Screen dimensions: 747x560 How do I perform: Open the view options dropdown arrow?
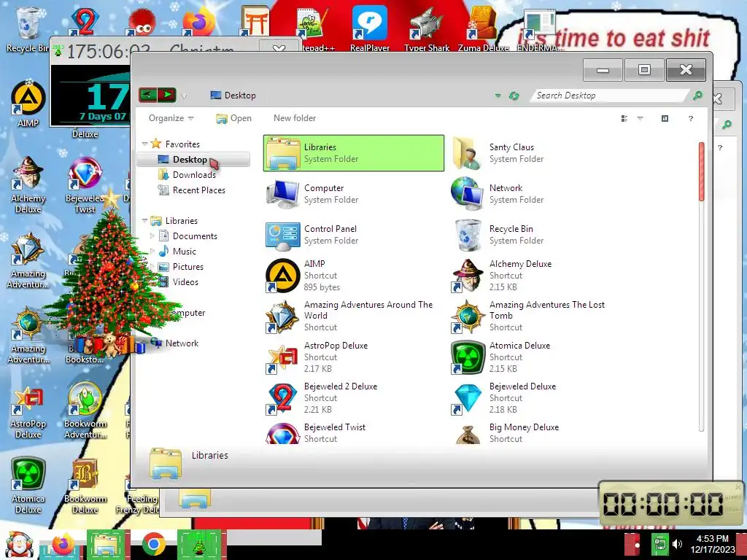640,118
